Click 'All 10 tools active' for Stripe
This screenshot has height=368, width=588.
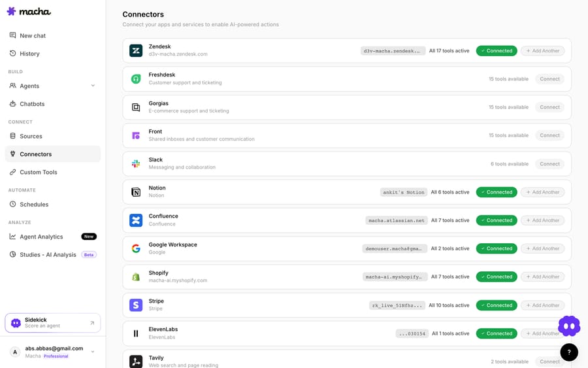449,305
